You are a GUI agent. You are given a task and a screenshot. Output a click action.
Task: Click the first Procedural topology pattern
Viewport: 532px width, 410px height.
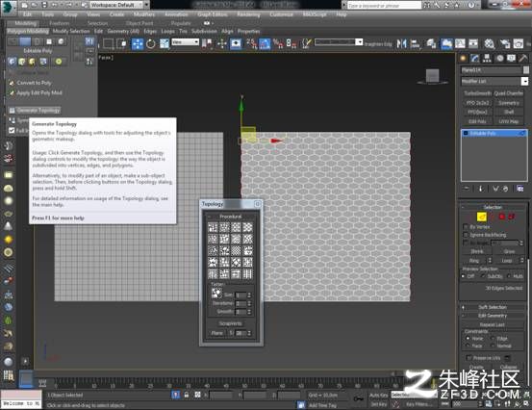click(213, 227)
